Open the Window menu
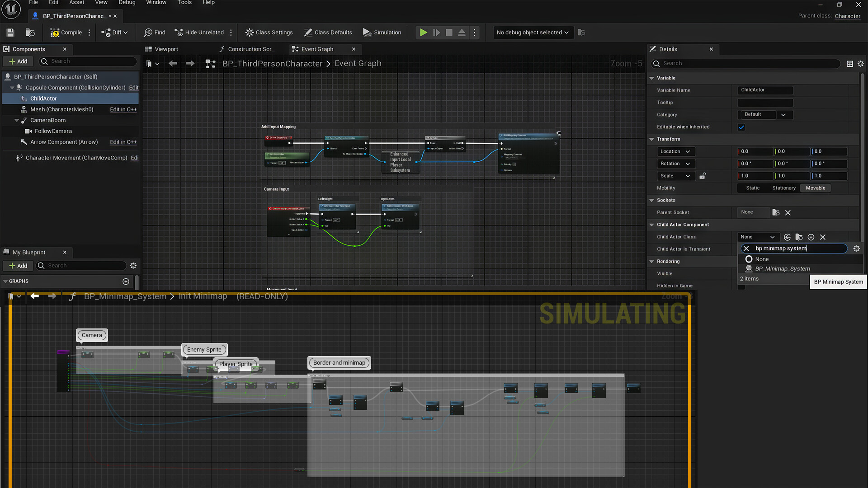The width and height of the screenshot is (868, 488). coord(156,2)
